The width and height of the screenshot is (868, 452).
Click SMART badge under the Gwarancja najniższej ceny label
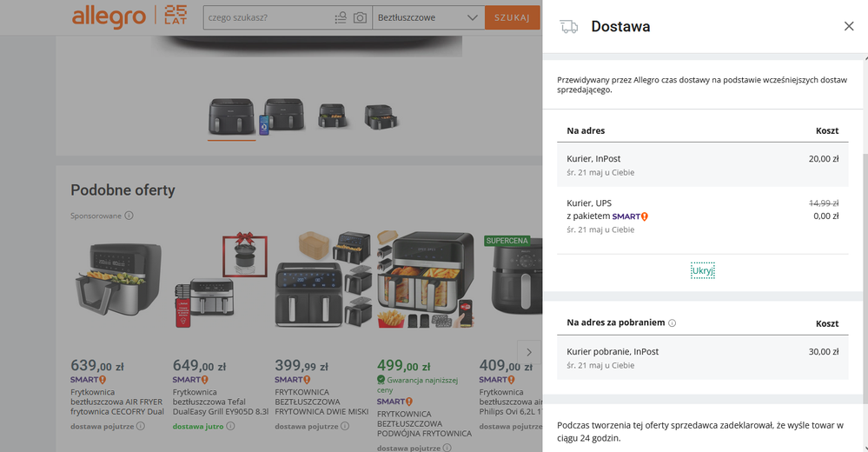(394, 402)
